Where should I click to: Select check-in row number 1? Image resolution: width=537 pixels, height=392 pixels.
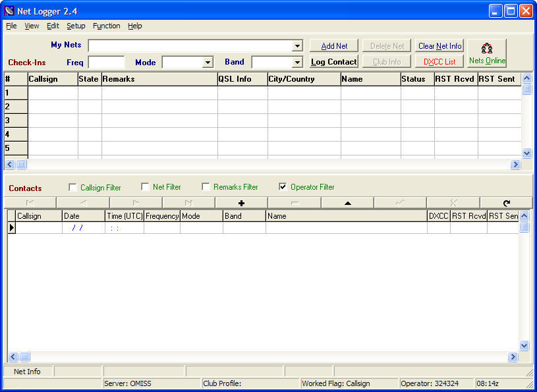coord(16,93)
